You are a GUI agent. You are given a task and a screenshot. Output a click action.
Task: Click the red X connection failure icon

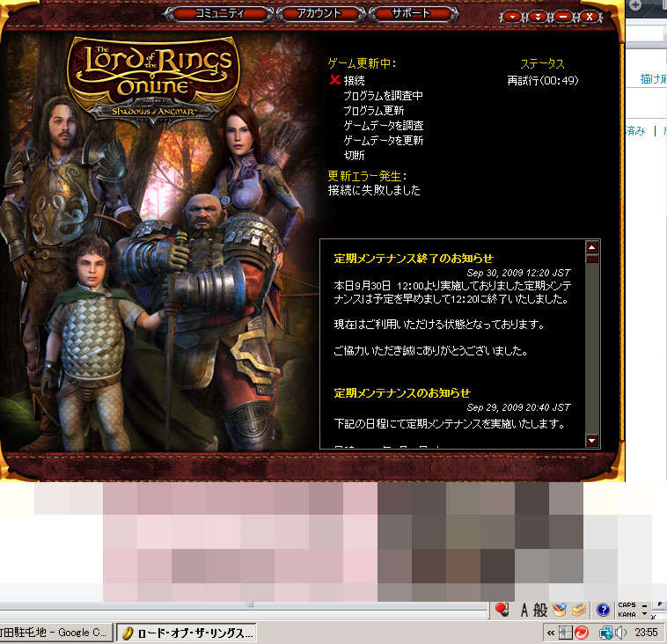click(334, 79)
